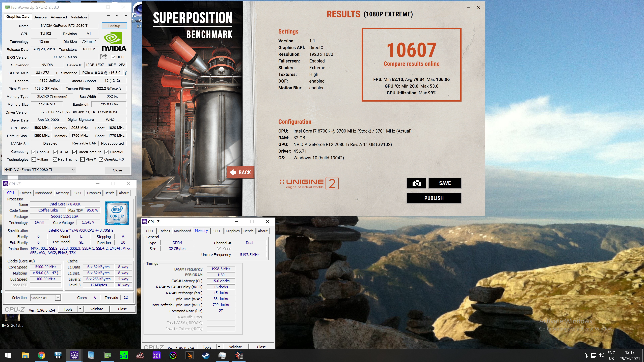The image size is (644, 362).
Task: Click the ENG UK language indicator
Action: pyautogui.click(x=611, y=355)
